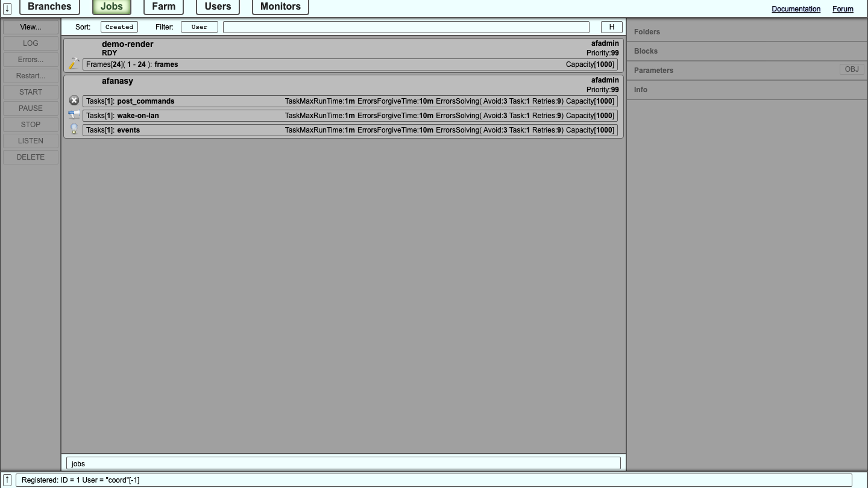Open the Restart... menu
The height and width of the screenshot is (488, 868).
pyautogui.click(x=31, y=76)
